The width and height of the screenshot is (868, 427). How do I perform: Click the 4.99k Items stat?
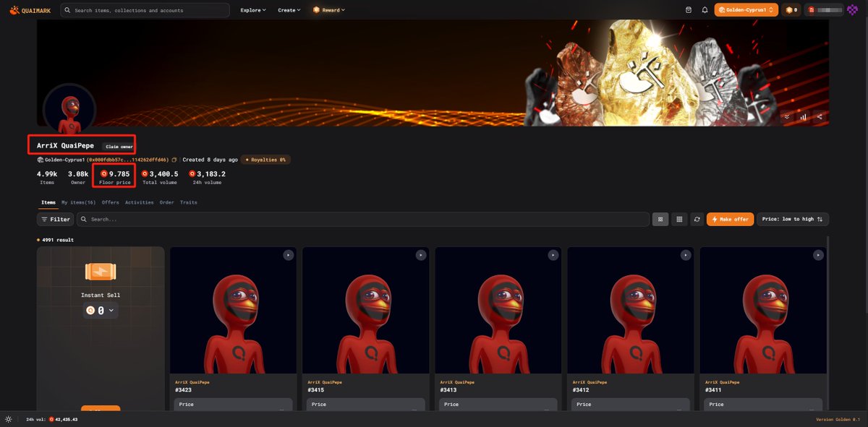point(48,177)
